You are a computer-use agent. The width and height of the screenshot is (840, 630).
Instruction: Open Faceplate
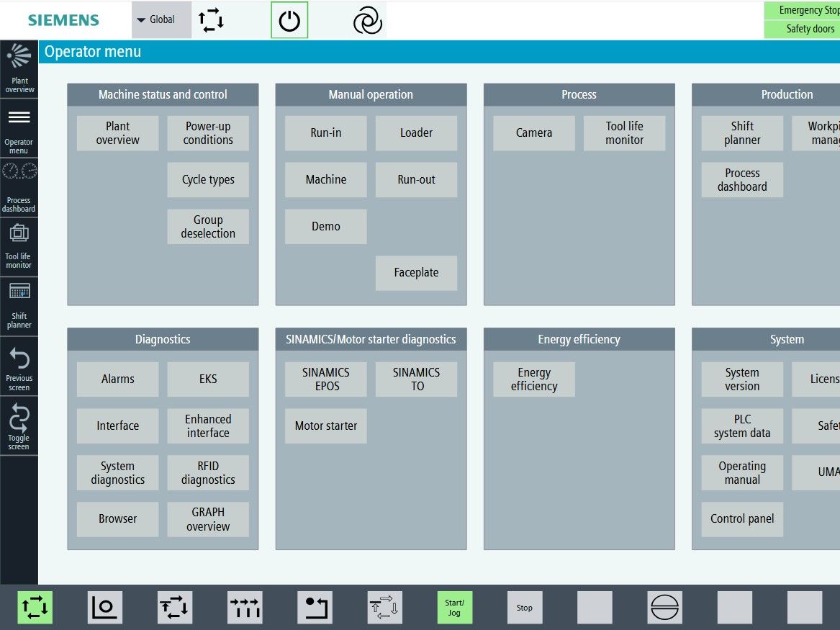tap(416, 273)
